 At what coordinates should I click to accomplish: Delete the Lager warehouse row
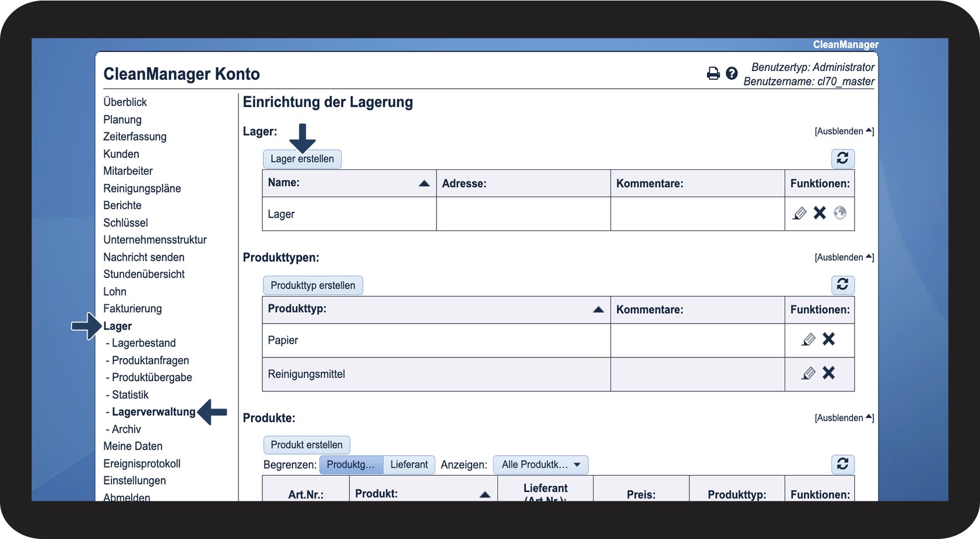coord(820,213)
